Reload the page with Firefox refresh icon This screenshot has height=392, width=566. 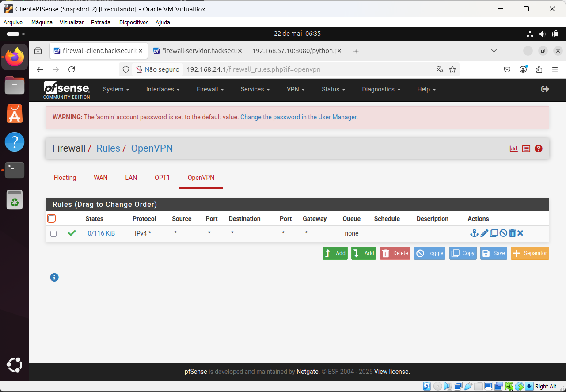tap(72, 69)
